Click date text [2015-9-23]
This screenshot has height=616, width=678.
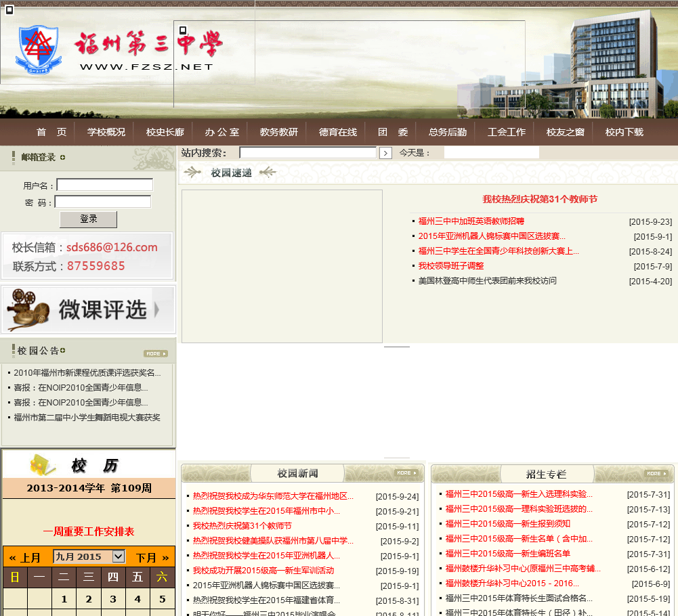(650, 222)
